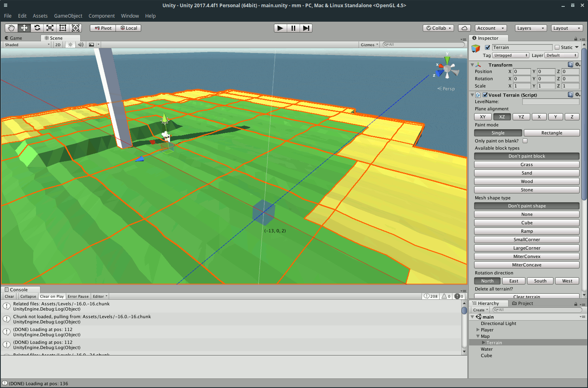Start Play mode
This screenshot has width=588, height=388.
280,28
